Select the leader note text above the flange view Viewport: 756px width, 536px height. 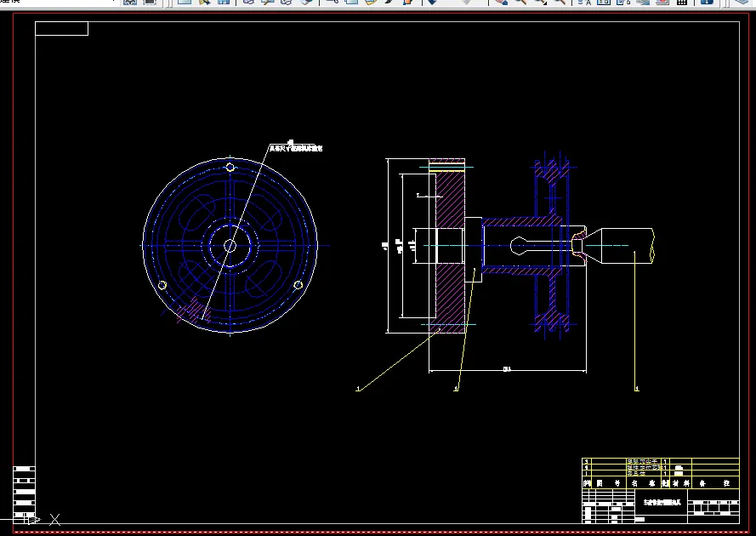(296, 148)
